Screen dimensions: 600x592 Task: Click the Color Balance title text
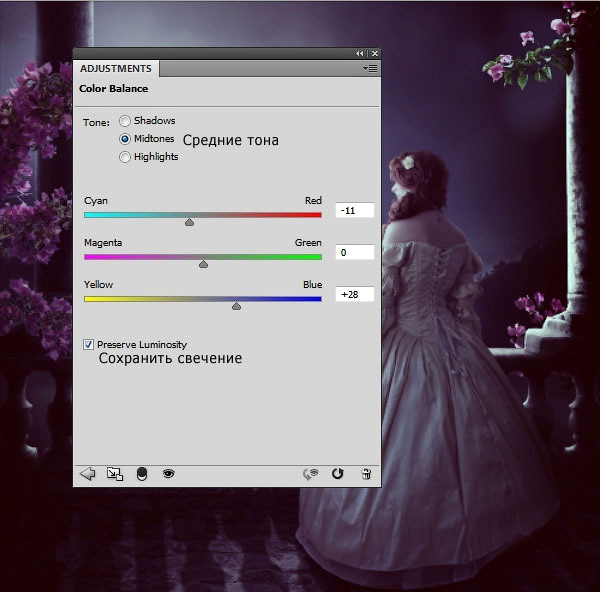114,89
